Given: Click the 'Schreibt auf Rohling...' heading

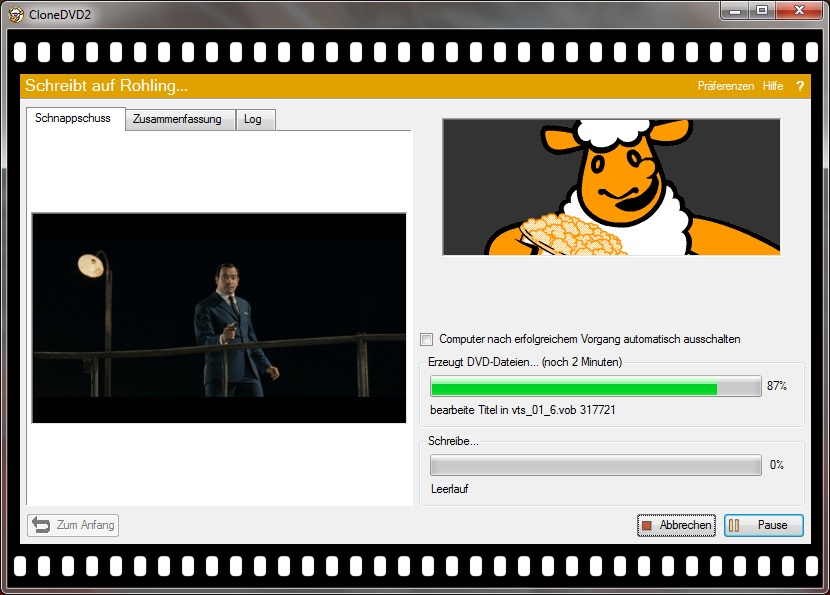Looking at the screenshot, I should (x=106, y=86).
